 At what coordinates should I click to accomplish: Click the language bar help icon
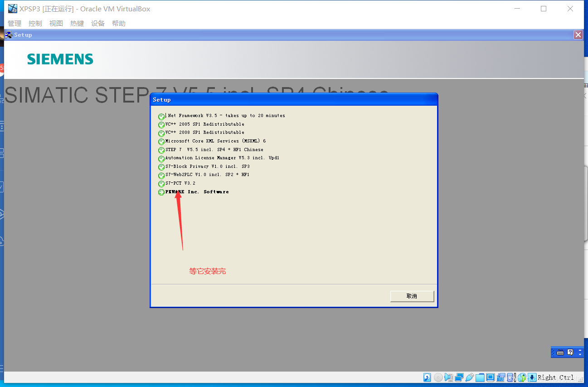(570, 353)
